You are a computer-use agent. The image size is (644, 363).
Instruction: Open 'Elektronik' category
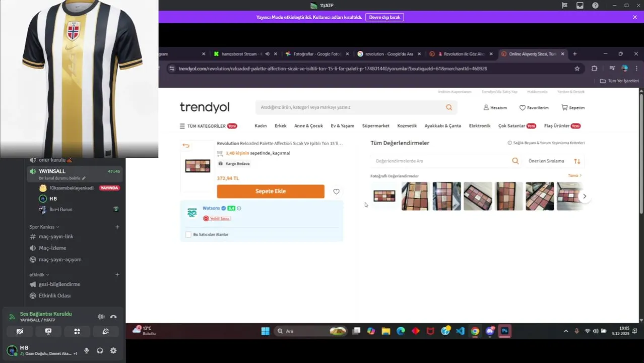479,126
